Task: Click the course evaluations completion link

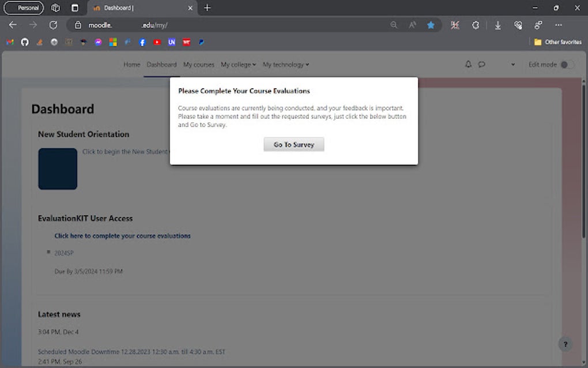Action: pyautogui.click(x=122, y=235)
